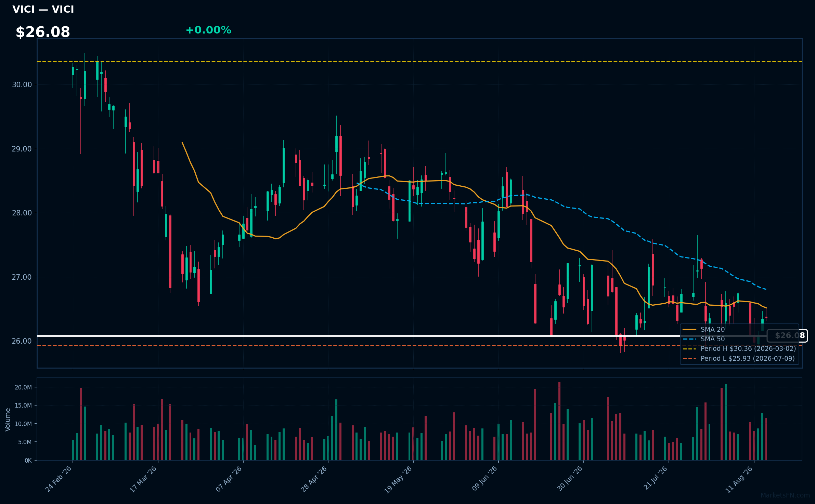This screenshot has height=504, width=815.
Task: Click the 07 Apr '26 date label
Action: coord(229,479)
